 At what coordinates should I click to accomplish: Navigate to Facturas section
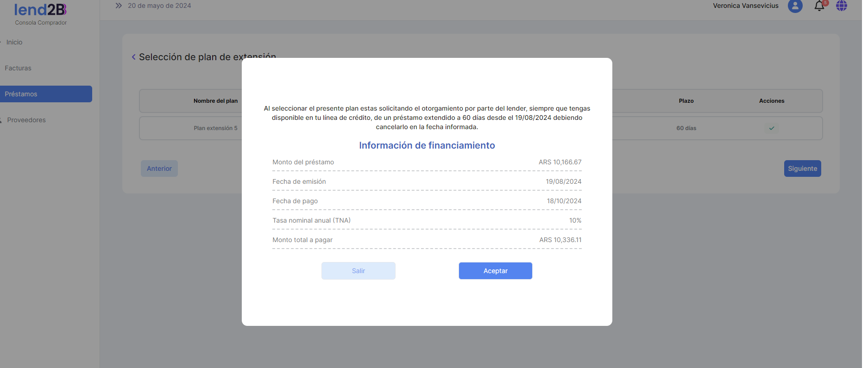(x=18, y=68)
